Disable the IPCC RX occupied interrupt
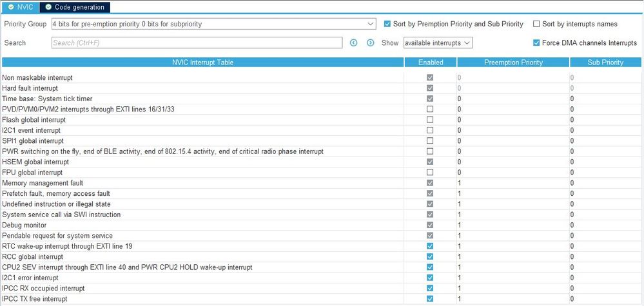Viewport: 644px width, 306px height. point(430,288)
